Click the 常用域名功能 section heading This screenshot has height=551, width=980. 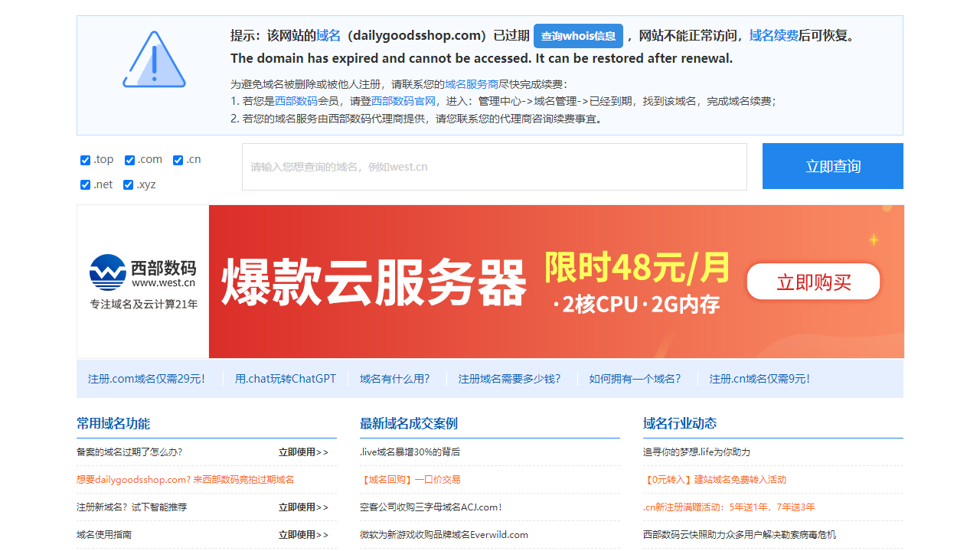[113, 423]
